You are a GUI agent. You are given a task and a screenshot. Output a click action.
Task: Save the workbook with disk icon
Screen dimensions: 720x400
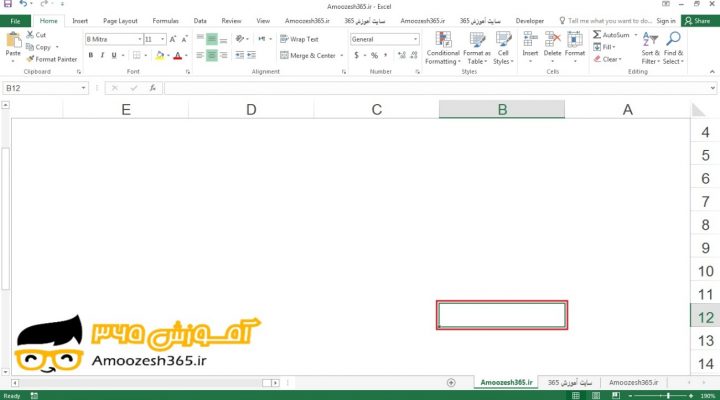tap(8, 4)
